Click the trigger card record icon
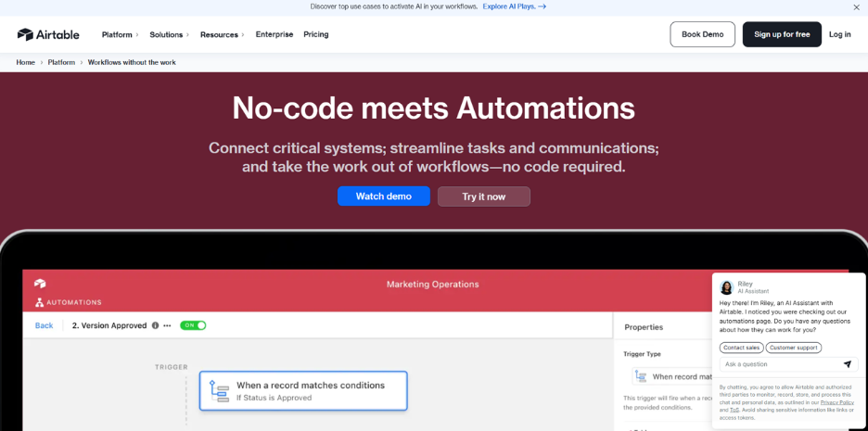 tap(219, 390)
